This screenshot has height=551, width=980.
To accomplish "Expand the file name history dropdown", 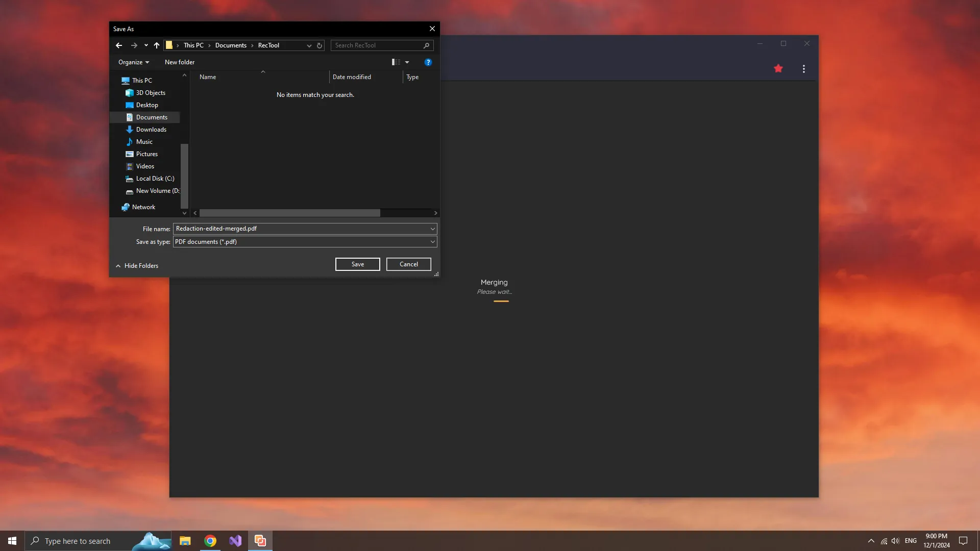I will pyautogui.click(x=432, y=229).
